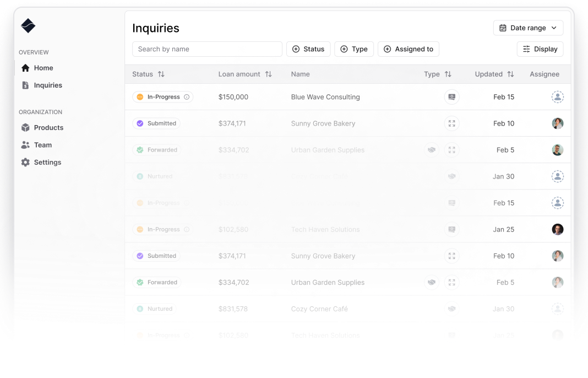Open the Assigned to filter
Screen dimensions: 588x378
tap(408, 49)
